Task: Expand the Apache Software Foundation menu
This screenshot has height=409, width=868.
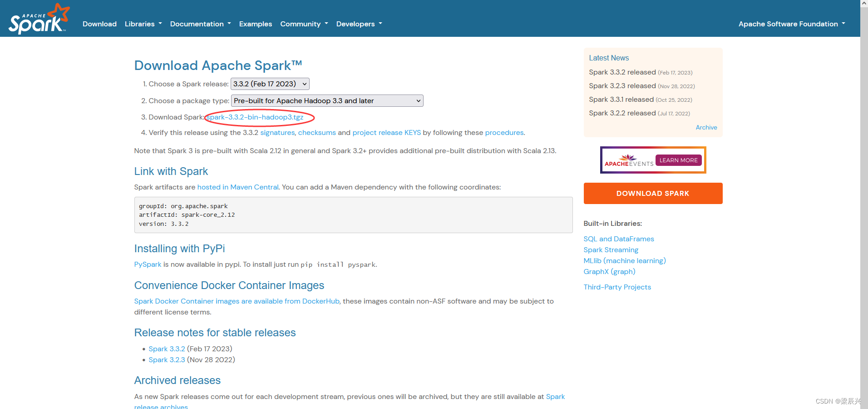Action: 791,24
